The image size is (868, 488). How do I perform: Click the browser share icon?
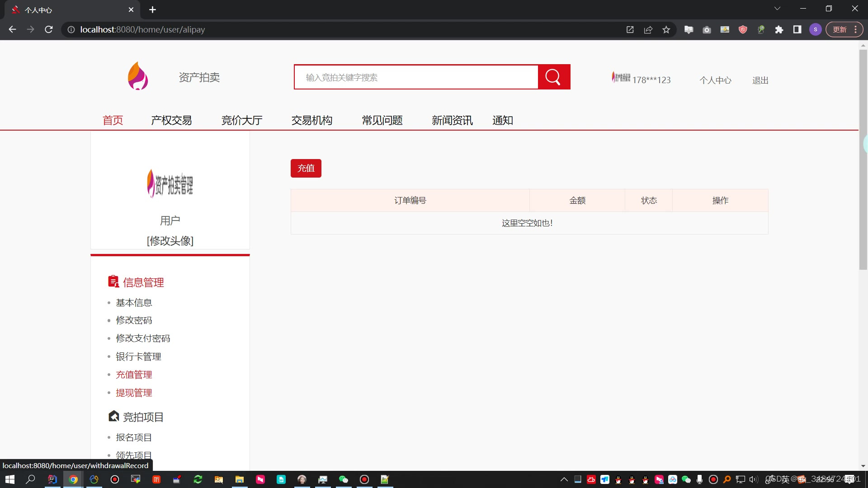pyautogui.click(x=648, y=30)
